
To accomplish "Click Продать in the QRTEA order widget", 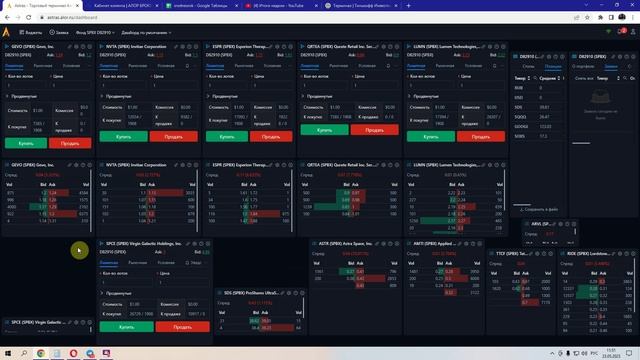I will click(374, 130).
